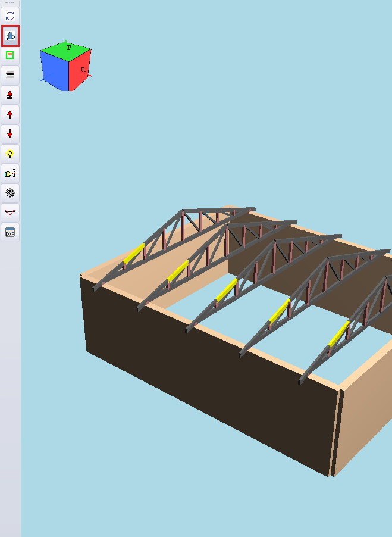The width and height of the screenshot is (392, 537).
Task: Select the horizontal layer bars icon
Action: [x=10, y=74]
